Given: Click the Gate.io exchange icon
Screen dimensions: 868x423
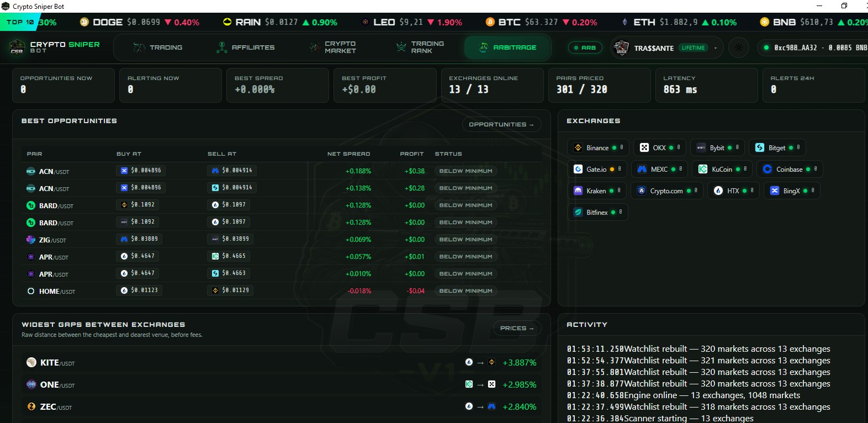Looking at the screenshot, I should click(x=578, y=169).
